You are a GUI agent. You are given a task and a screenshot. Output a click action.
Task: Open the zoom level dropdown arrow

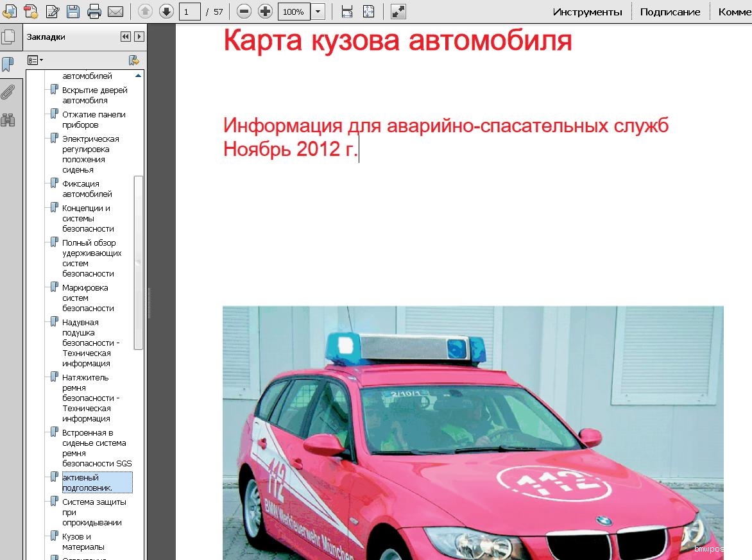click(x=318, y=12)
